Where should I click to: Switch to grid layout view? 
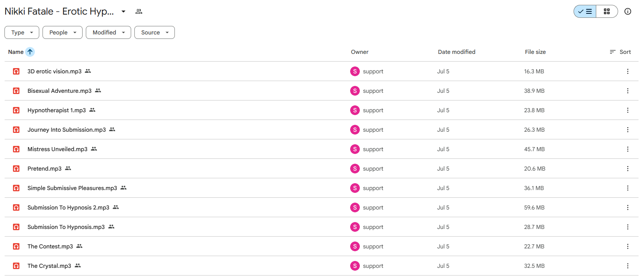coord(607,11)
